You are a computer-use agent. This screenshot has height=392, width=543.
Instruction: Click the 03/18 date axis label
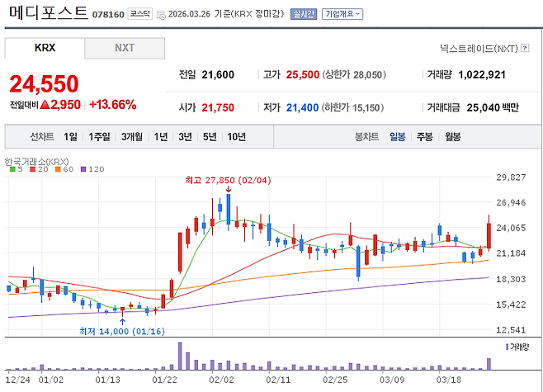coord(449,380)
